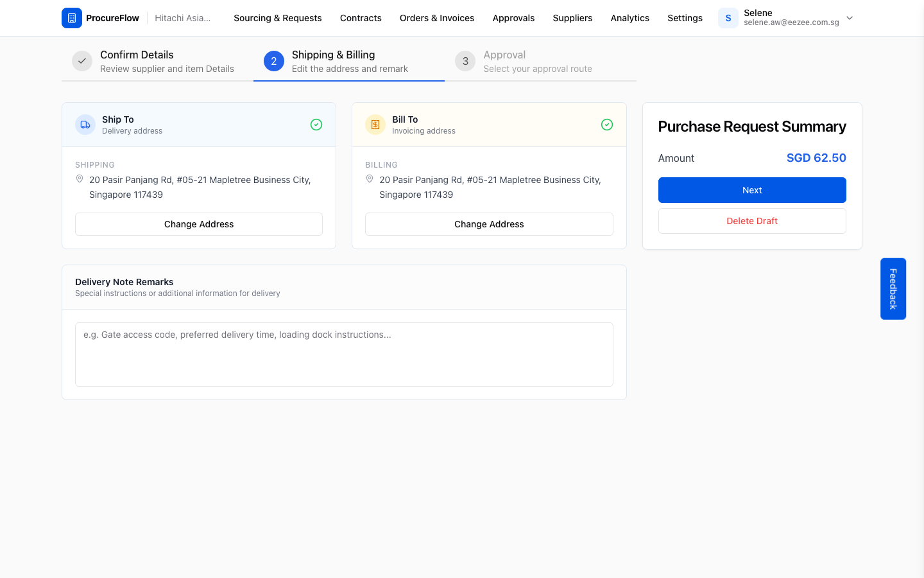The width and height of the screenshot is (924, 578).
Task: Open Sourcing & Requests menu
Action: click(278, 18)
